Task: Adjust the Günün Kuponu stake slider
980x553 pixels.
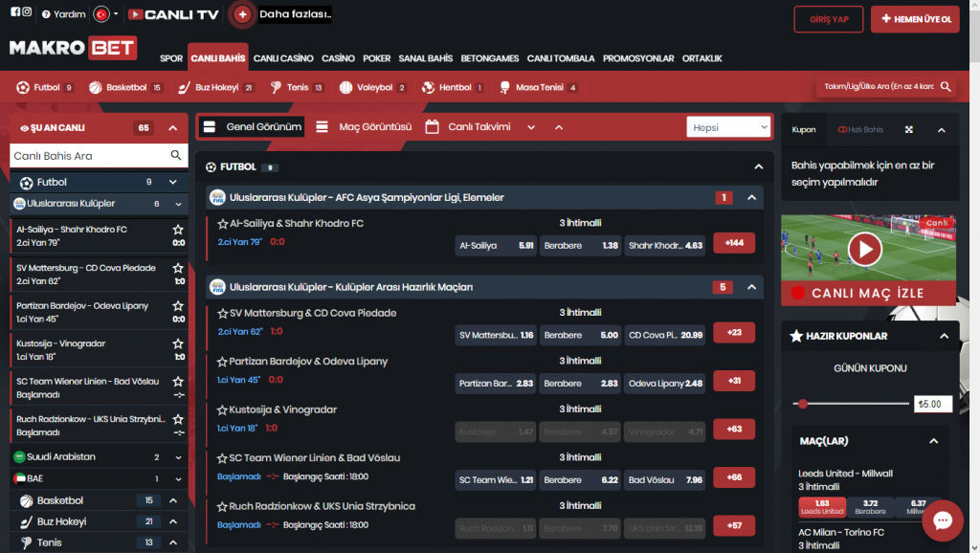Action: click(x=803, y=404)
